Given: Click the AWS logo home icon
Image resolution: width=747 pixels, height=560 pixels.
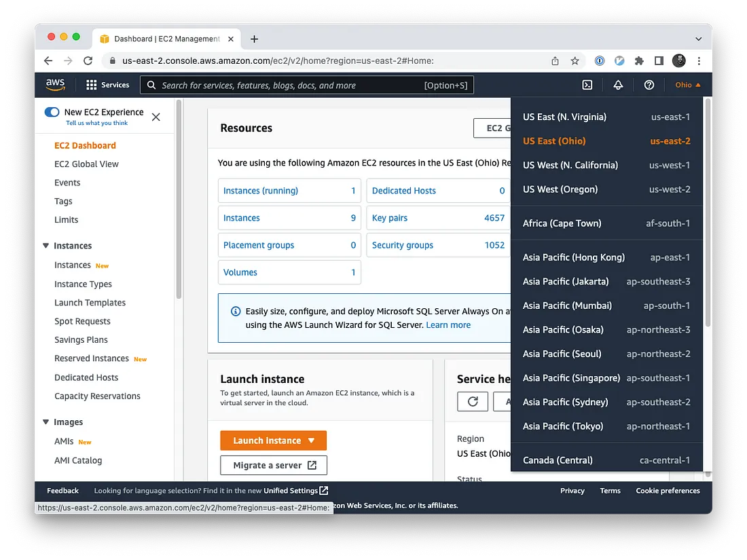Looking at the screenshot, I should point(55,85).
